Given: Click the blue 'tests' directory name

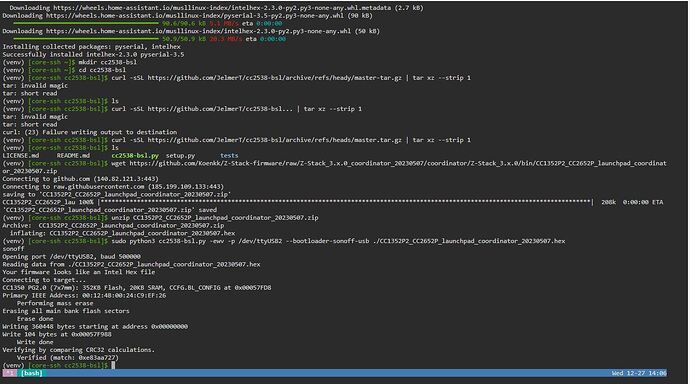Looking at the screenshot, I should pos(229,156).
